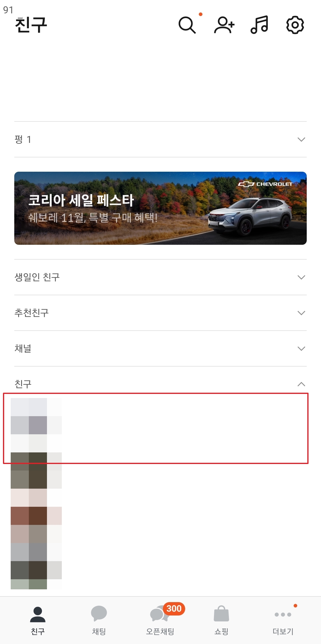This screenshot has width=321, height=644.
Task: Tap the 추천친구 section title
Action: [32, 313]
